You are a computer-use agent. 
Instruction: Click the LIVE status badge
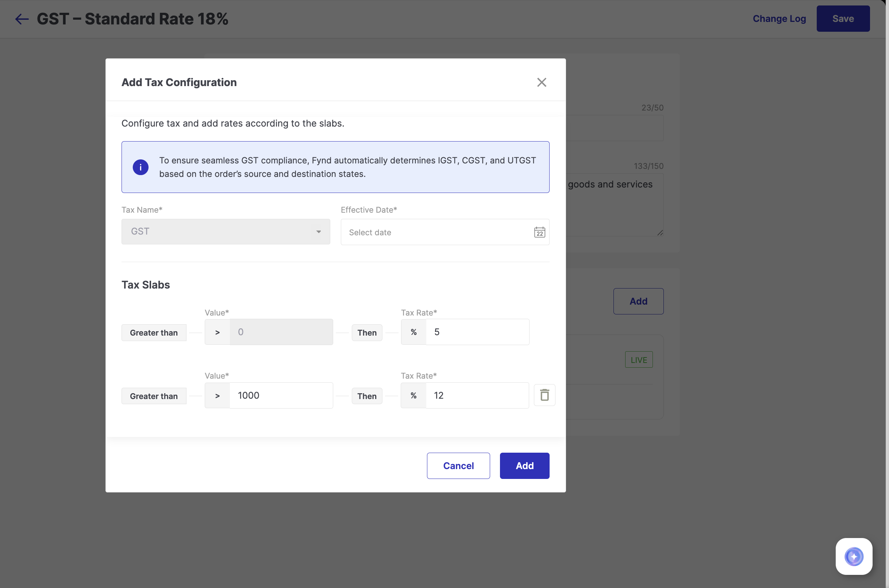pyautogui.click(x=638, y=360)
